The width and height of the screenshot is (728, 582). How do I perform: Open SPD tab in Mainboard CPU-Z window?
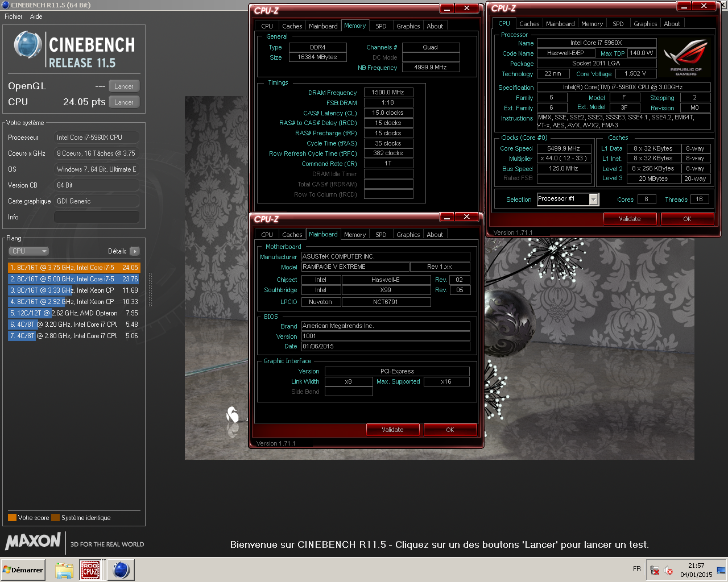(381, 235)
